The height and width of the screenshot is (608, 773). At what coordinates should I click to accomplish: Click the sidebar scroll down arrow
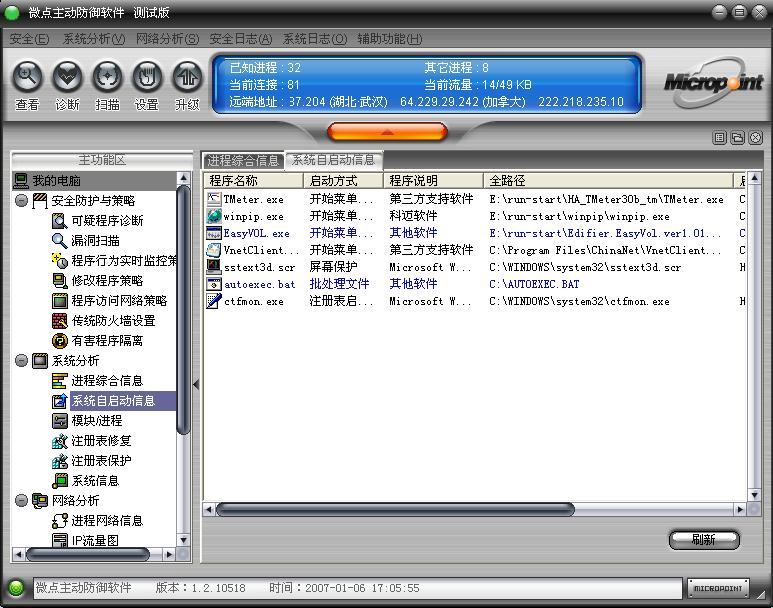183,540
